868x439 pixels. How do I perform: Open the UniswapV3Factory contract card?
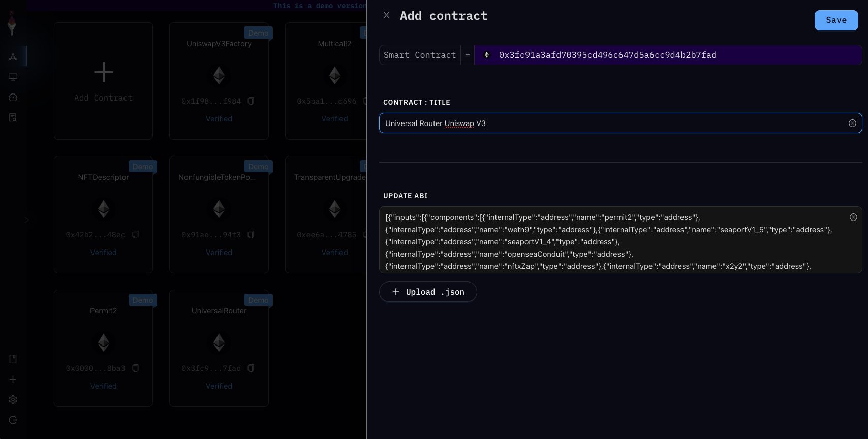click(219, 81)
